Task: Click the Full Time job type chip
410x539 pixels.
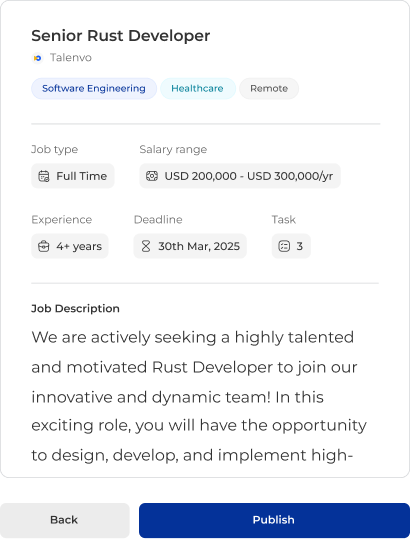Action: pyautogui.click(x=73, y=176)
